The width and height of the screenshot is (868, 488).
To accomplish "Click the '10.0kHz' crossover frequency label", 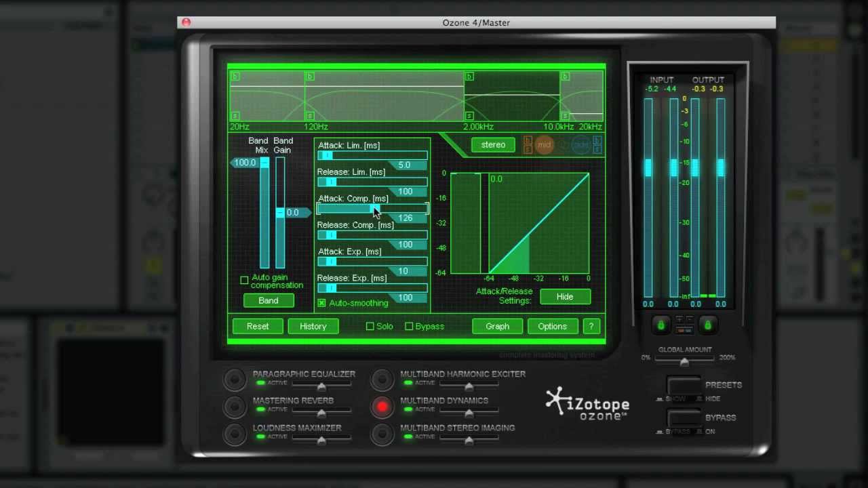I will click(559, 127).
